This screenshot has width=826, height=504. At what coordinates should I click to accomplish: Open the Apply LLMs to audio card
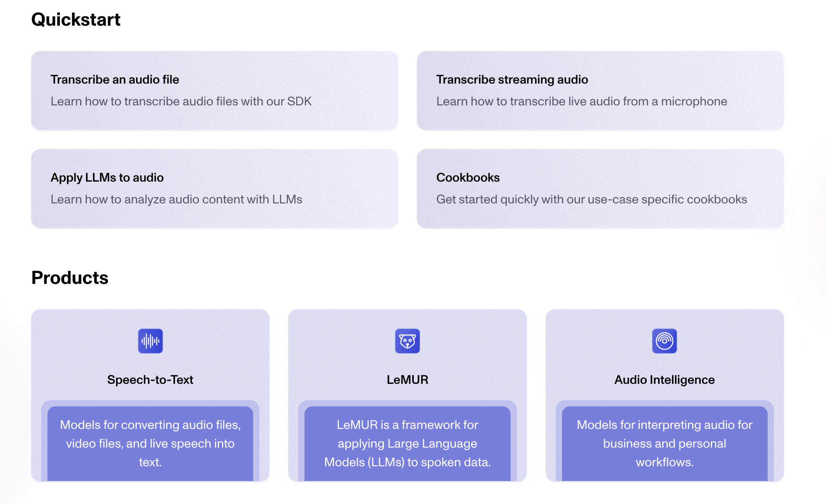coord(215,188)
